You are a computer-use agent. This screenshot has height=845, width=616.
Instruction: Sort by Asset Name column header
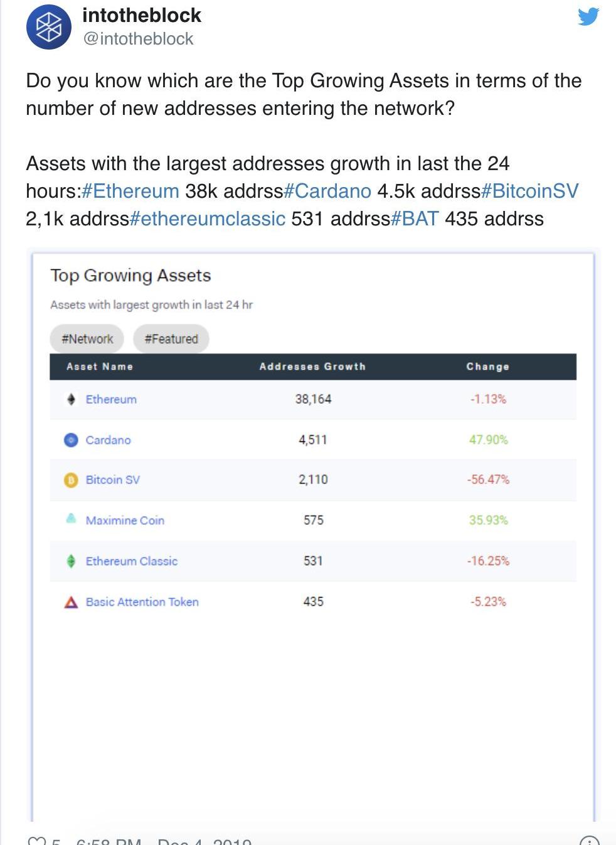click(100, 367)
